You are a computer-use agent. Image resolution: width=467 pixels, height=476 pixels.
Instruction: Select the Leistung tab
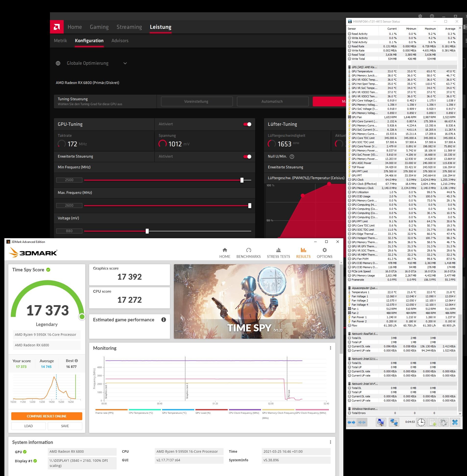160,27
